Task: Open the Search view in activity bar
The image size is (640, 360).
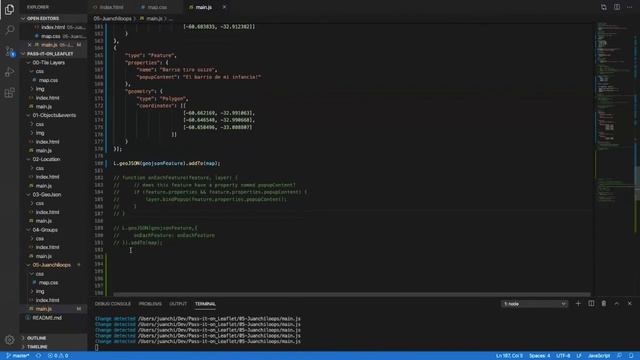Action: pyautogui.click(x=9, y=30)
